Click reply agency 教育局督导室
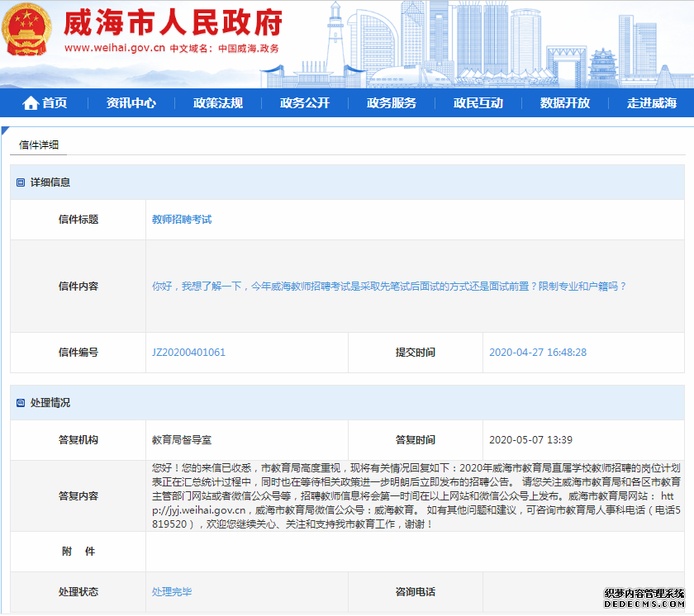694x616 pixels. [182, 440]
